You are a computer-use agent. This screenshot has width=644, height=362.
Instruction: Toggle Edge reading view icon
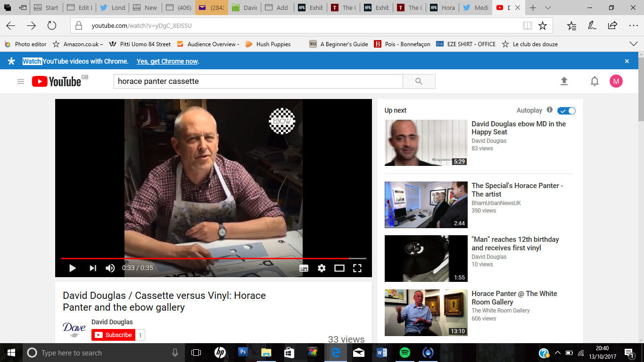tap(527, 25)
